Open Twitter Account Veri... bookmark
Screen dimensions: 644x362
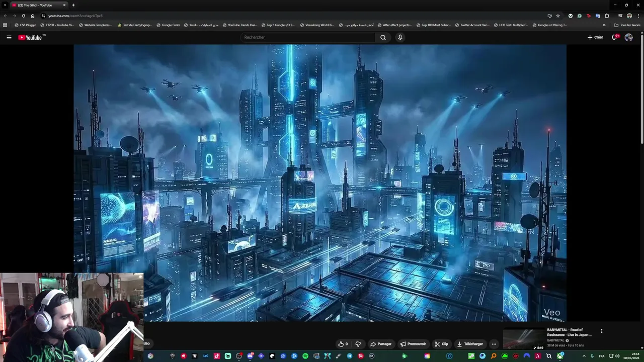pyautogui.click(x=472, y=25)
